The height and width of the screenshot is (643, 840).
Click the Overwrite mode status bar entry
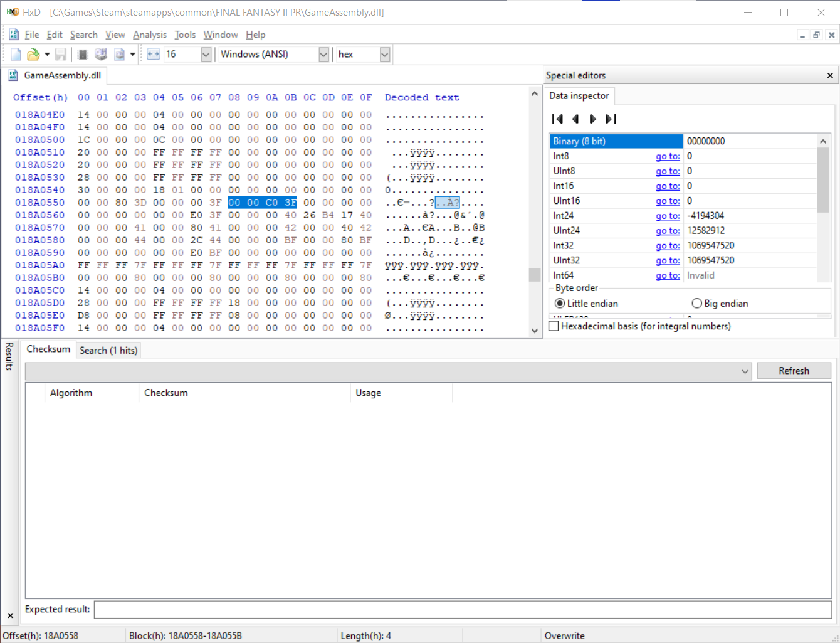coord(565,635)
